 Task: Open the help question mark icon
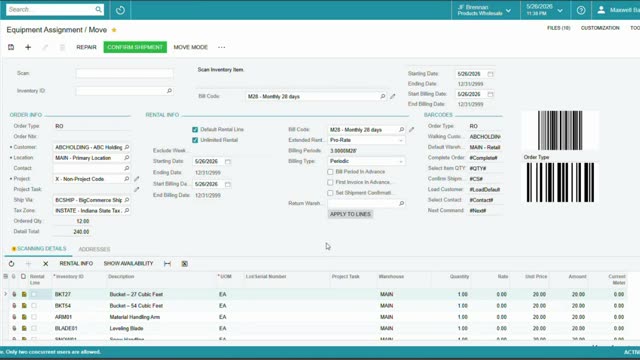pos(581,10)
